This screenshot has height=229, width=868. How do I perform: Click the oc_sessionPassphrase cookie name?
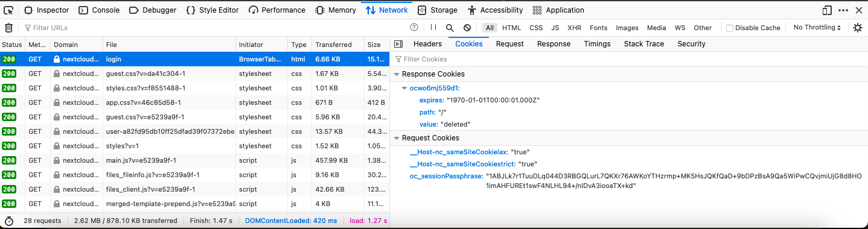point(447,176)
